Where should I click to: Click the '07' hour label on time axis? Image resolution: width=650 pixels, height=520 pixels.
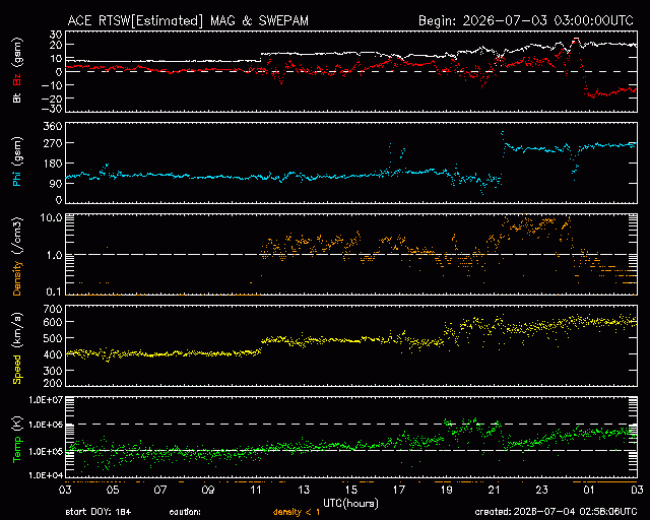pyautogui.click(x=160, y=490)
